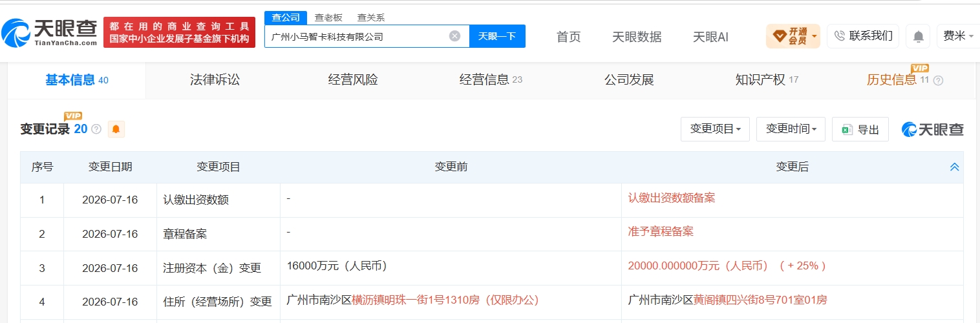Open notifications bell in header
The height and width of the screenshot is (323, 980).
[918, 36]
